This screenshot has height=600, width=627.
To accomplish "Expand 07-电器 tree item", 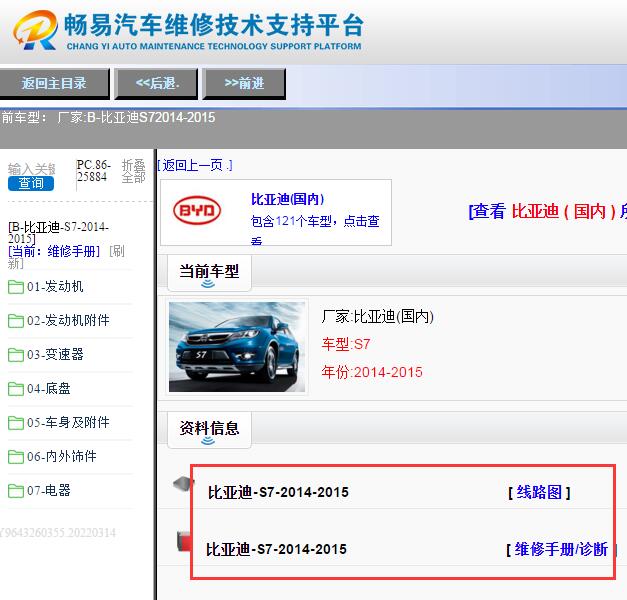I will (x=49, y=491).
